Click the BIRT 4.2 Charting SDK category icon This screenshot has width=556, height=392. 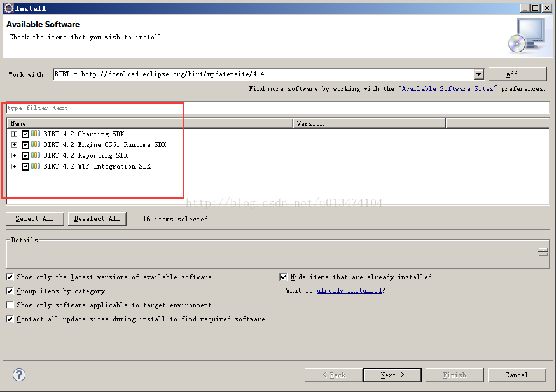click(x=36, y=134)
